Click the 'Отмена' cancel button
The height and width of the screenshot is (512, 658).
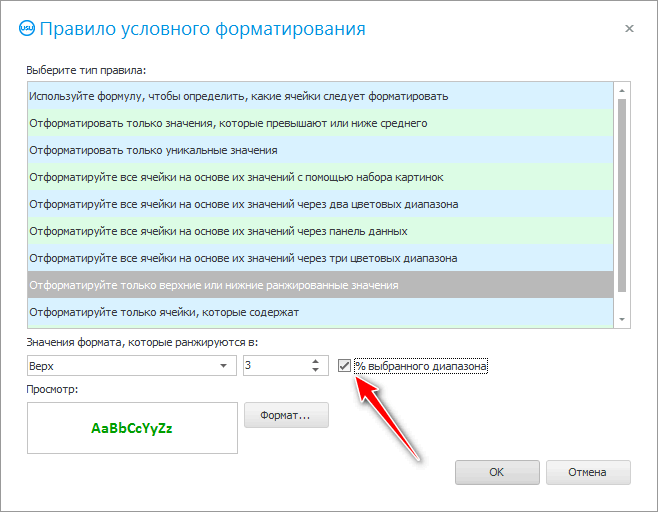click(588, 472)
